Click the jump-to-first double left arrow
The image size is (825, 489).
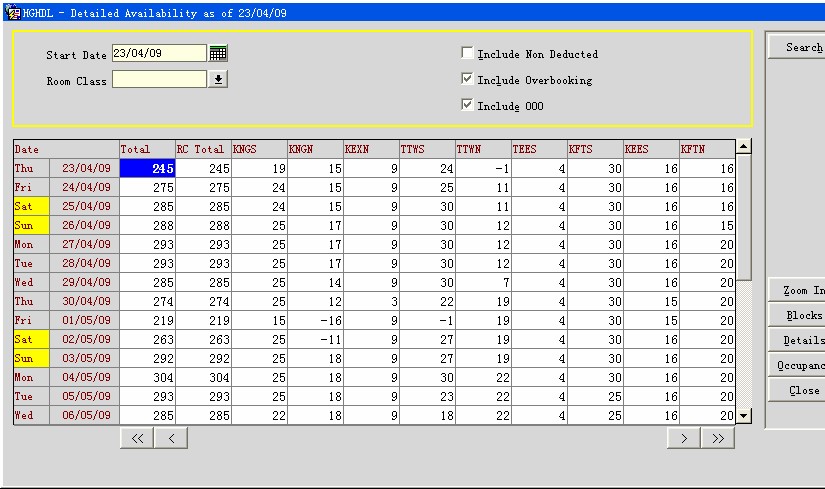click(138, 438)
